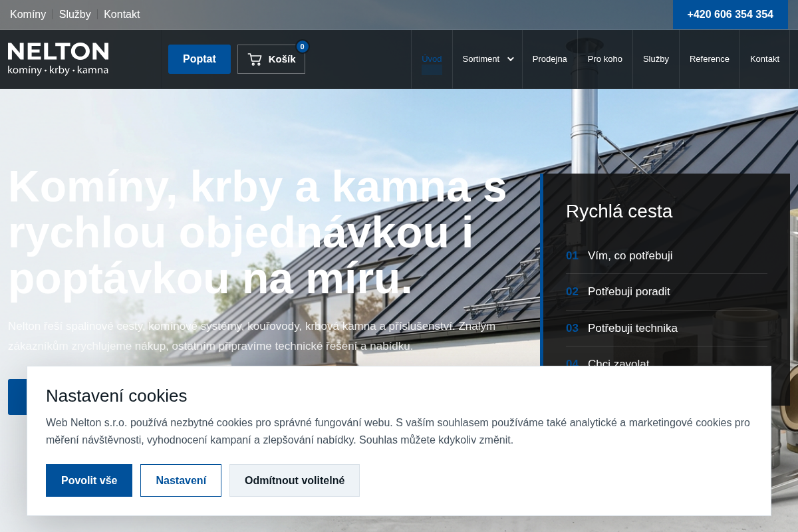Click the Poptat button

[x=199, y=59]
